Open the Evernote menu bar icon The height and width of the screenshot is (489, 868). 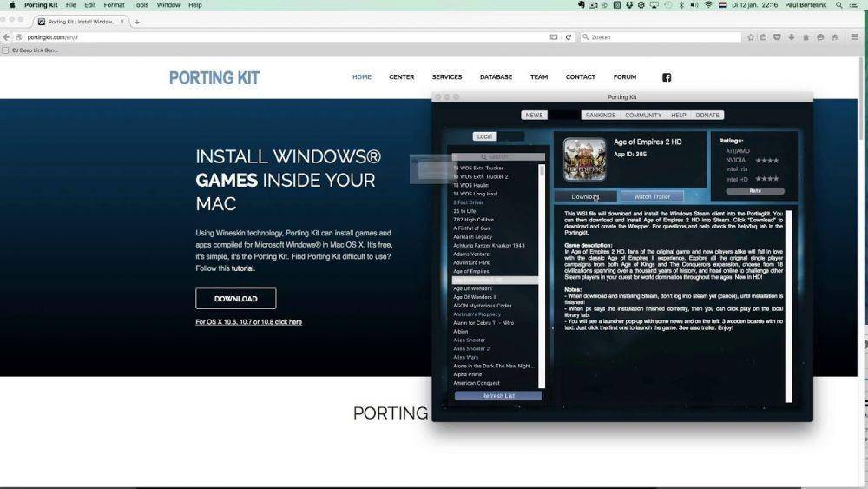[581, 5]
